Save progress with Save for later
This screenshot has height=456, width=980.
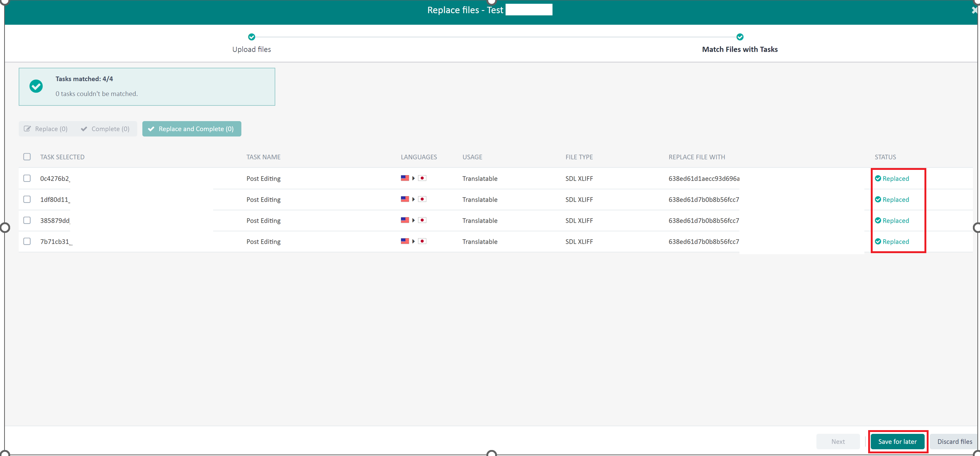[897, 441]
